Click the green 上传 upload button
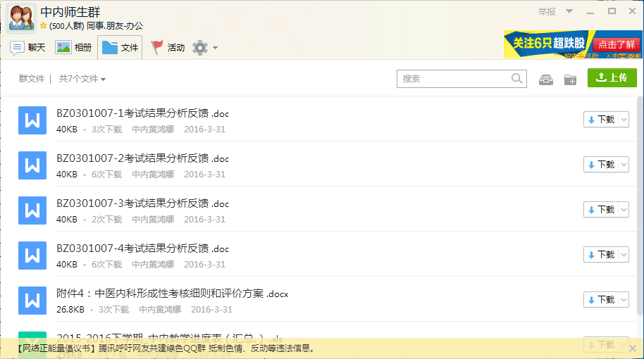The image size is (644, 359). 612,78
